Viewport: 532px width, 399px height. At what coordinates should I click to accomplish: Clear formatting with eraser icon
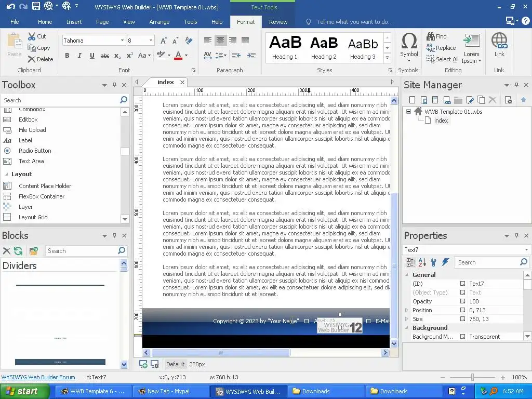tap(189, 41)
